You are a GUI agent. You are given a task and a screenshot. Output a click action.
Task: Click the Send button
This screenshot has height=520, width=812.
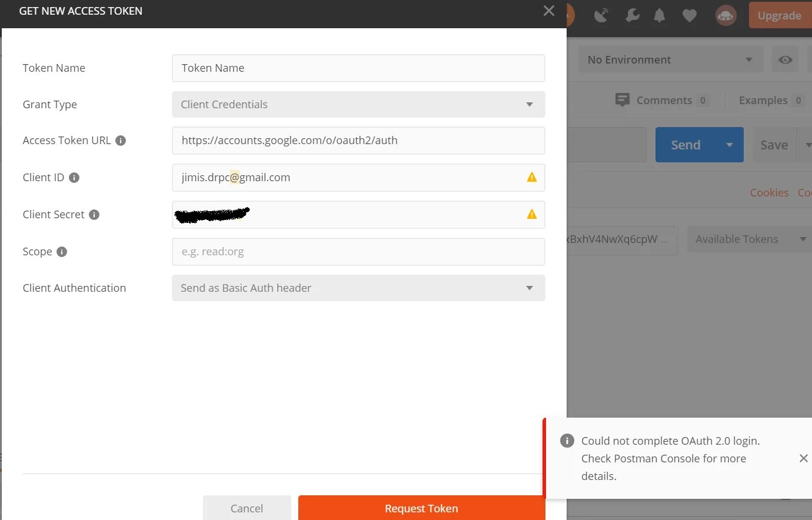click(686, 145)
